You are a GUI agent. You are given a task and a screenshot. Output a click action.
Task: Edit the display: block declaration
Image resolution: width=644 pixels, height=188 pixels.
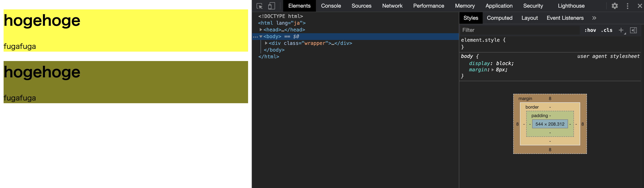click(x=491, y=63)
